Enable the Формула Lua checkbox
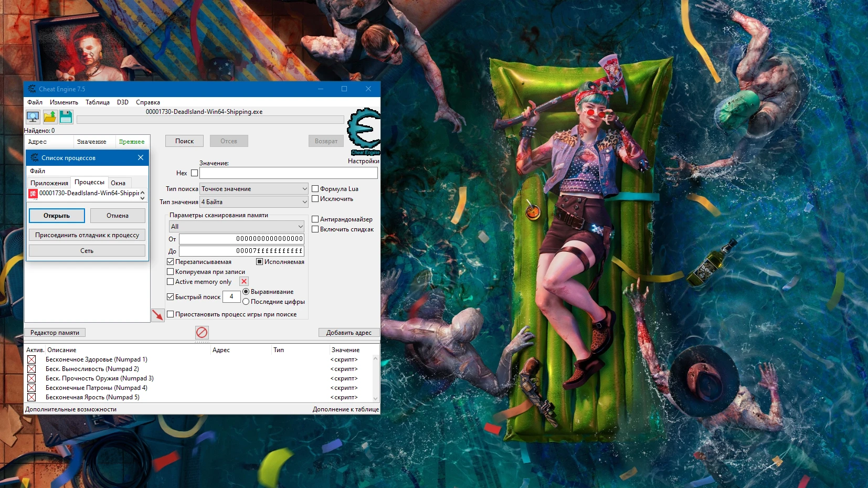Screen dimensions: 868x488 click(x=315, y=188)
